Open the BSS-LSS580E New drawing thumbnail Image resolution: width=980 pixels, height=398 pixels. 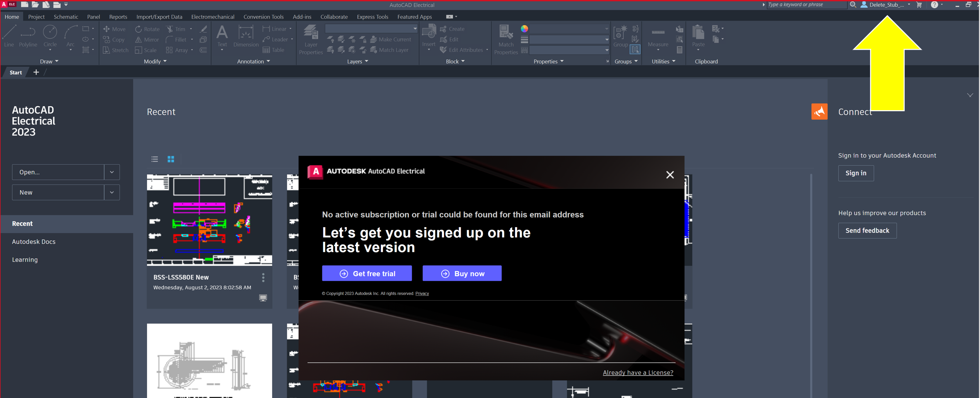click(x=209, y=220)
